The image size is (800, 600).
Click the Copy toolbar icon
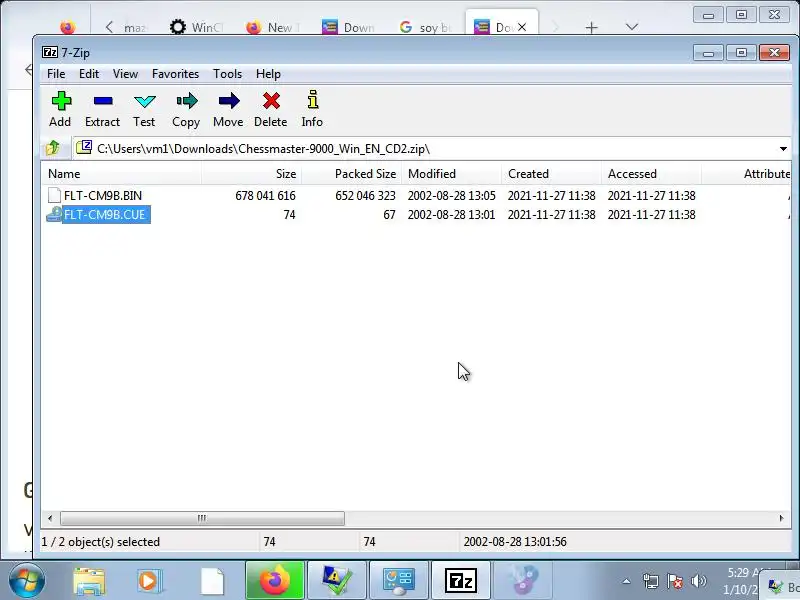click(186, 101)
